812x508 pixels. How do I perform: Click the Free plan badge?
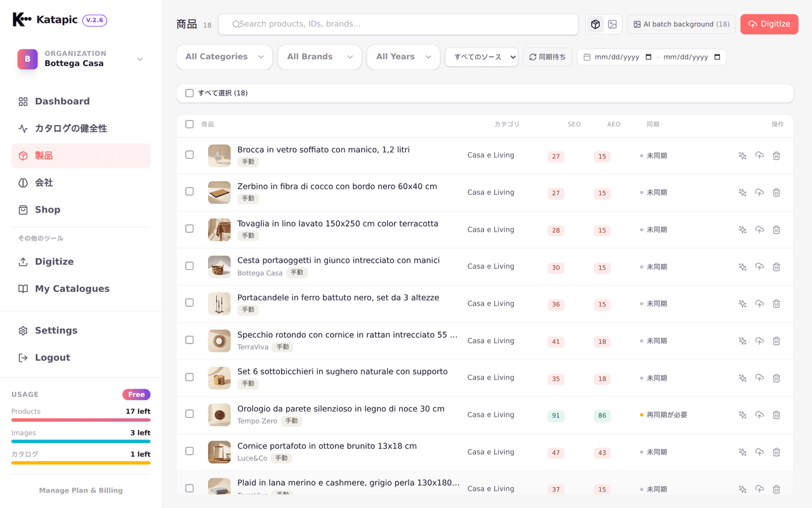136,394
